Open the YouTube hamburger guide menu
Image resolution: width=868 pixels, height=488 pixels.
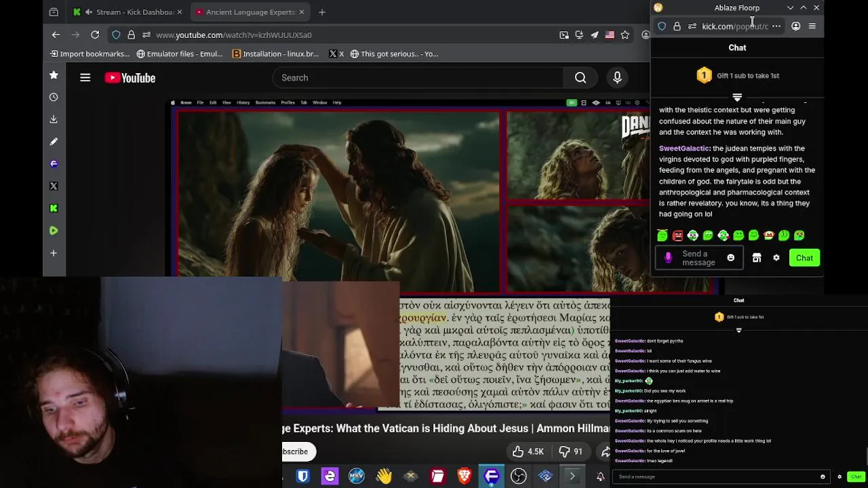[85, 78]
